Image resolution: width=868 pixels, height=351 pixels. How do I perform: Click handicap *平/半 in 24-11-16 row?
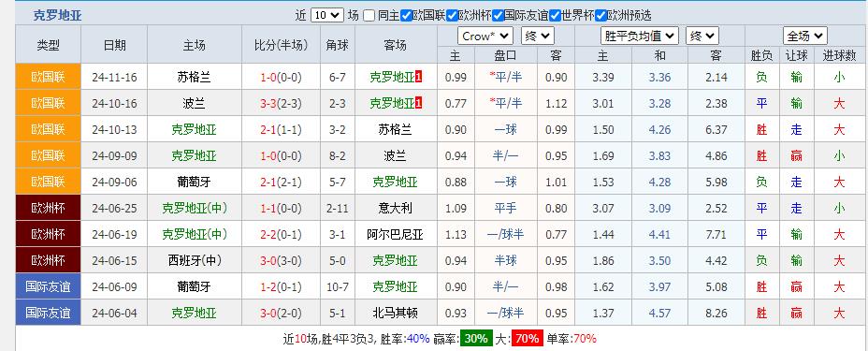[505, 77]
